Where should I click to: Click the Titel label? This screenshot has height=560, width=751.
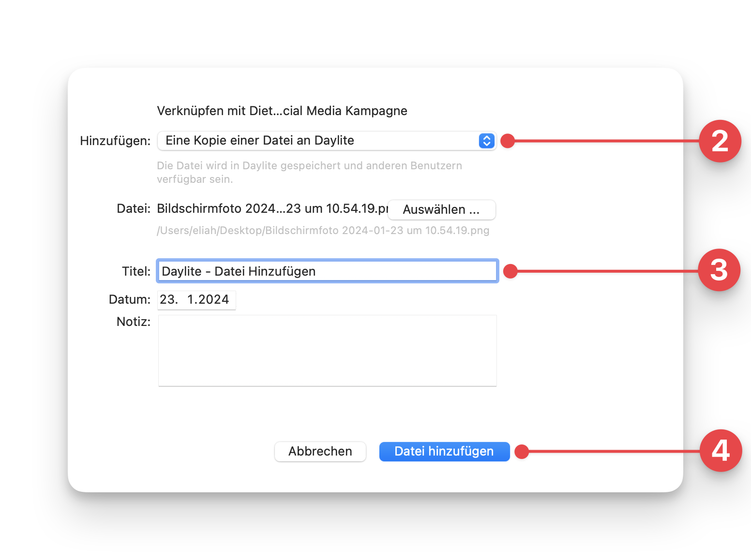tap(136, 272)
